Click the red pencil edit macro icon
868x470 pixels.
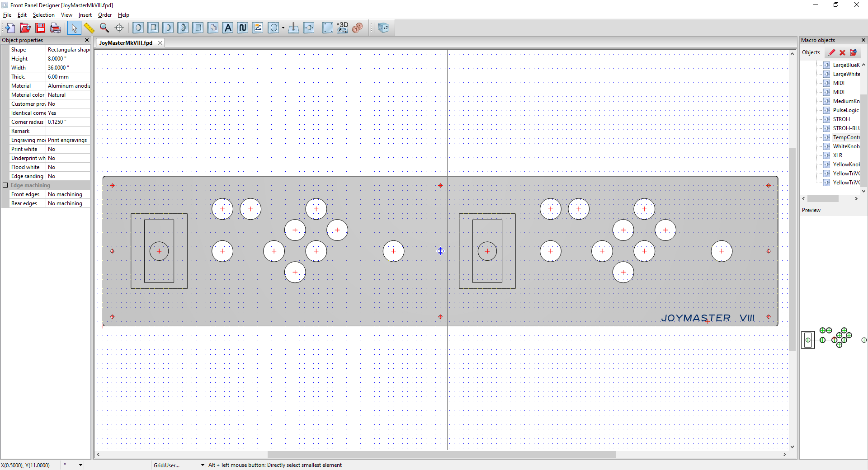(832, 52)
